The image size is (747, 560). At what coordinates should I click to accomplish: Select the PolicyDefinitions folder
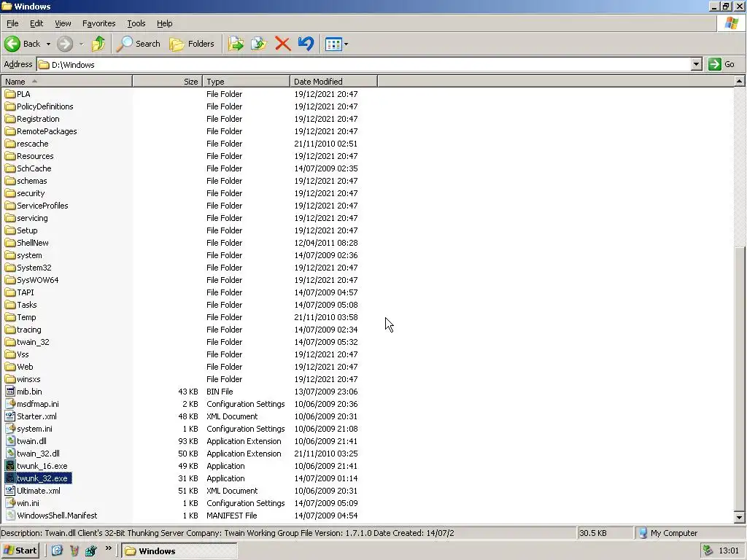click(39, 106)
